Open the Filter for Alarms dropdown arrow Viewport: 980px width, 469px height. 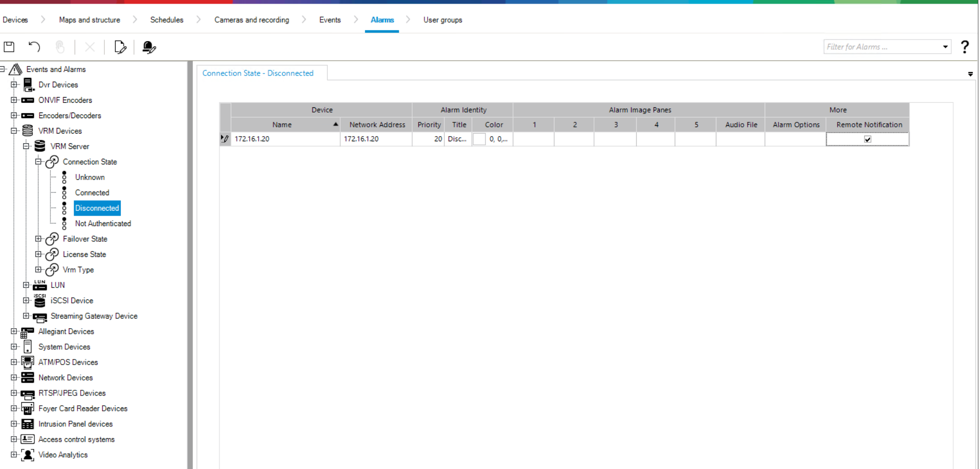coord(945,47)
